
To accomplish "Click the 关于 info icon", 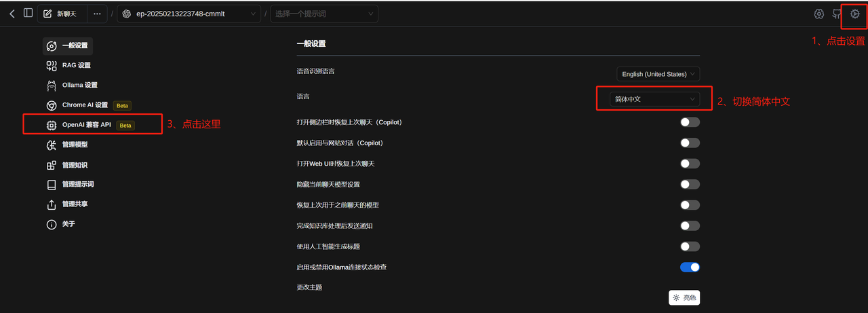I will tap(52, 225).
